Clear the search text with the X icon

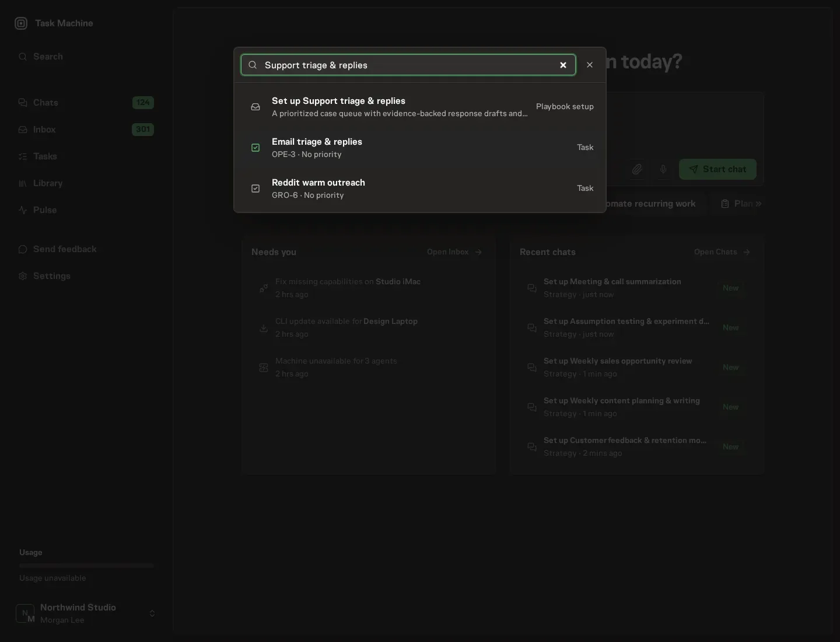[563, 65]
